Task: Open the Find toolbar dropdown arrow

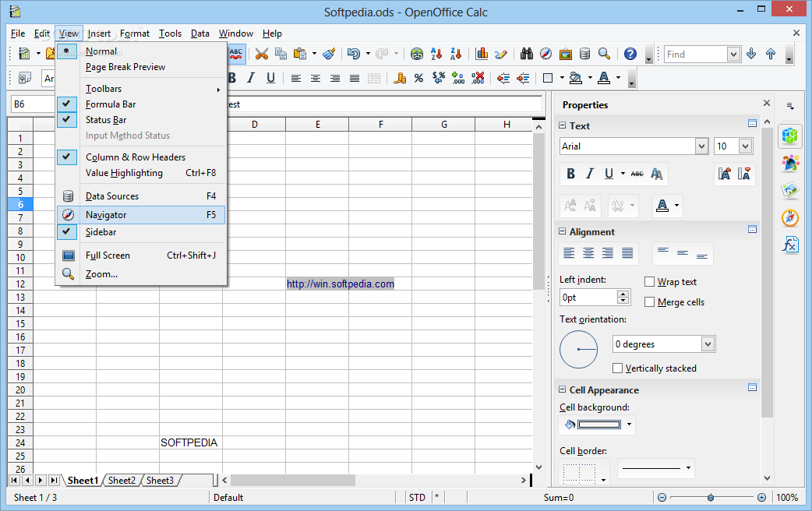Action: [x=733, y=54]
